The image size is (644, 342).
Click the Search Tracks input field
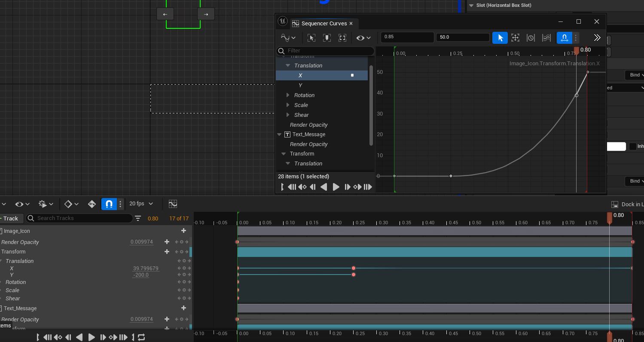(x=82, y=218)
